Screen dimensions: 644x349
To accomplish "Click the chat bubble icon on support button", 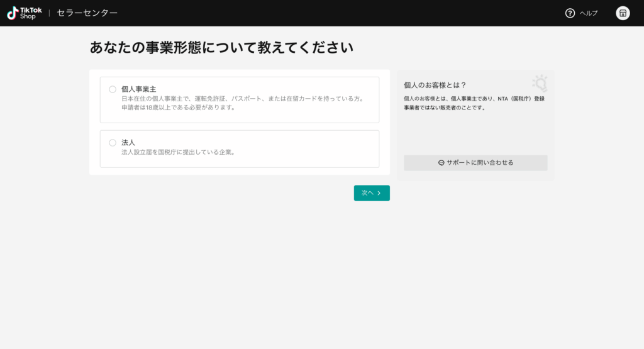I will click(441, 163).
